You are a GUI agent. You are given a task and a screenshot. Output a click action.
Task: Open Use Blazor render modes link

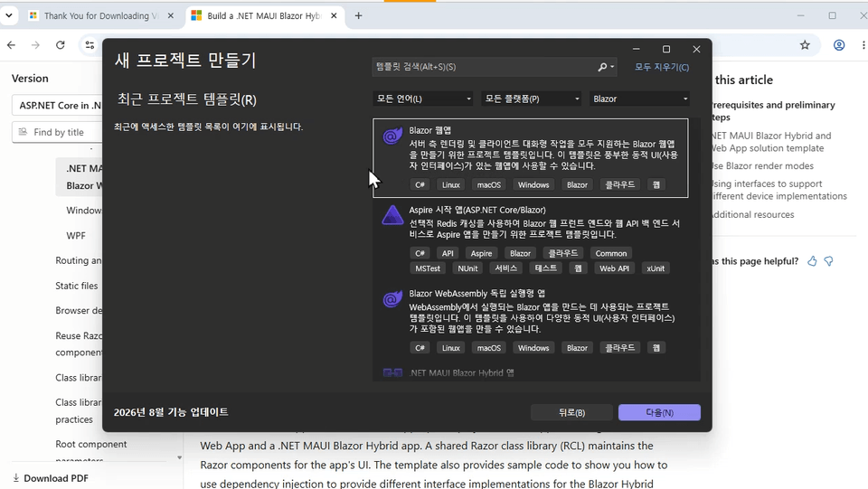click(762, 166)
